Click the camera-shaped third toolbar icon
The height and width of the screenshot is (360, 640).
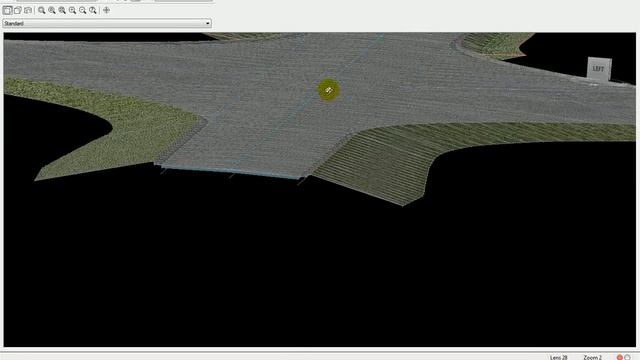28,10
